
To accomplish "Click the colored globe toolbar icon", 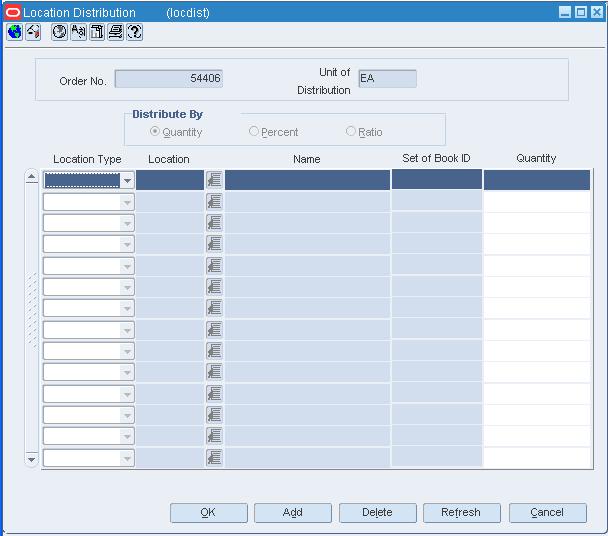I will pyautogui.click(x=15, y=32).
